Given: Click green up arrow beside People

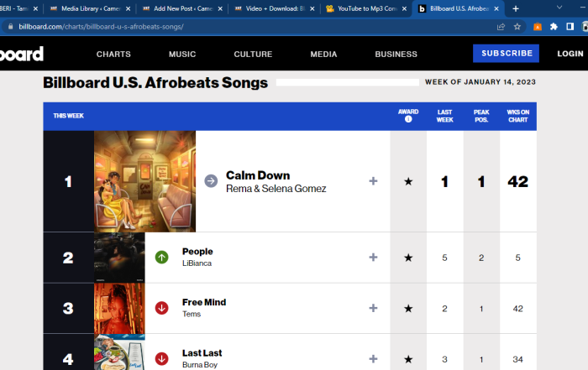Looking at the screenshot, I should click(162, 258).
